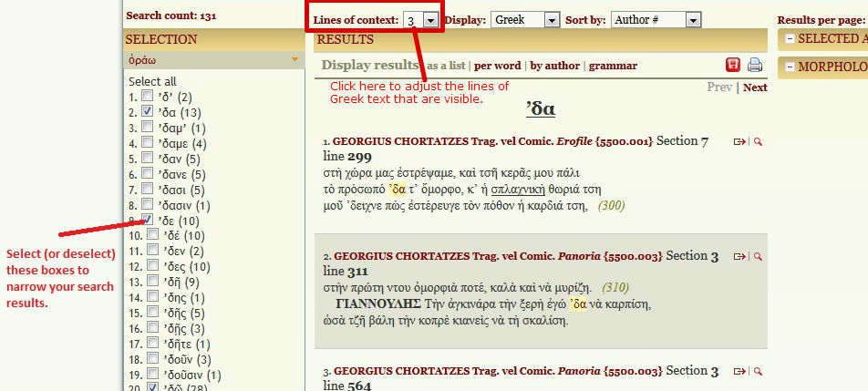Click Select all in selection list
This screenshot has height=391, width=868.
tap(153, 81)
